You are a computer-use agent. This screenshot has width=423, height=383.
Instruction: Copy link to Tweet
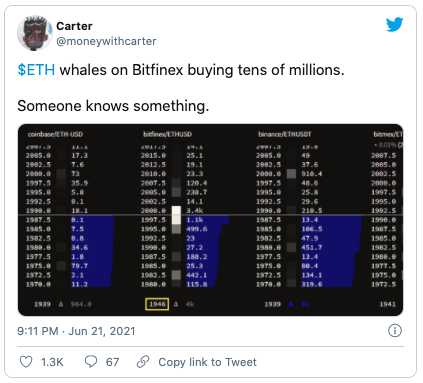click(x=207, y=362)
